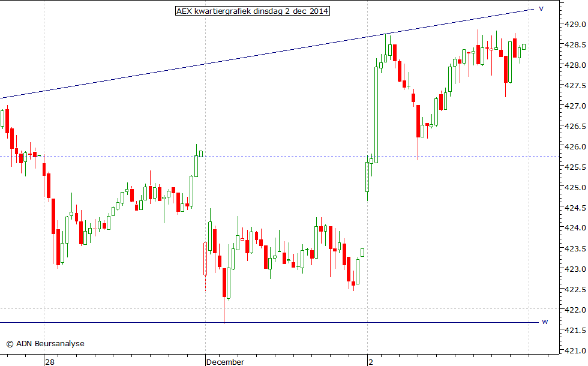Click the '2' date label on time axis
Screen dimensions: 588x366
(371, 362)
